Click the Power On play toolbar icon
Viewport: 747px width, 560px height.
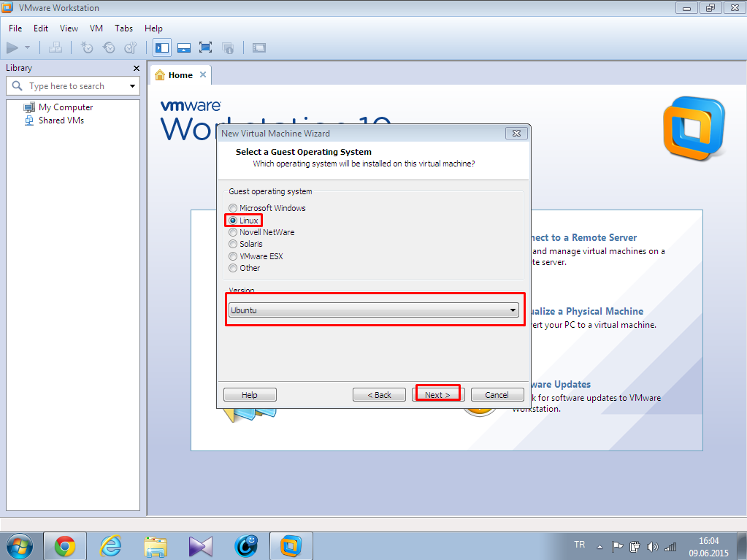[12, 47]
